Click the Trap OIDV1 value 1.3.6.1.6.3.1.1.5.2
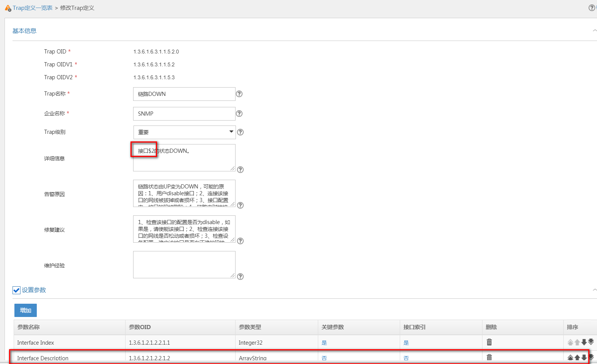The width and height of the screenshot is (597, 364). coord(154,64)
